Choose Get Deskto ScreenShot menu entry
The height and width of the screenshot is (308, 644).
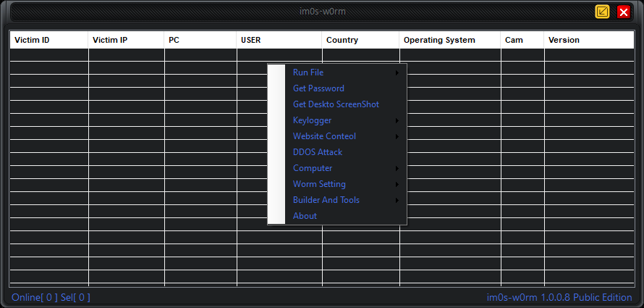336,104
